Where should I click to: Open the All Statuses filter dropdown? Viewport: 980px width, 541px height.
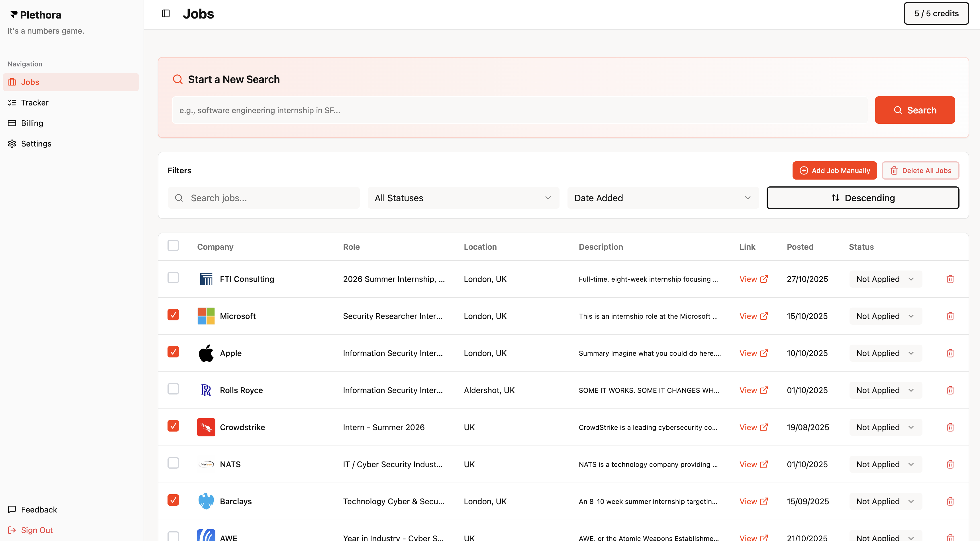point(463,198)
